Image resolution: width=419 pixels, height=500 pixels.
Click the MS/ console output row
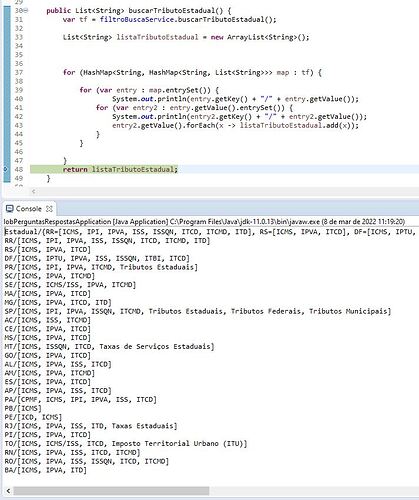(x=48, y=338)
